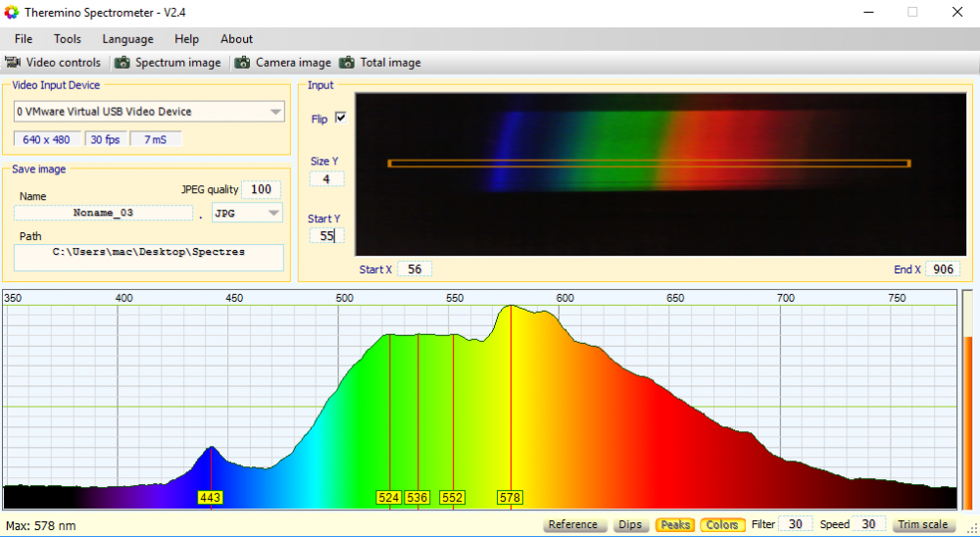The width and height of the screenshot is (980, 537).
Task: Click the Theremino app icon in title bar
Action: 11,12
